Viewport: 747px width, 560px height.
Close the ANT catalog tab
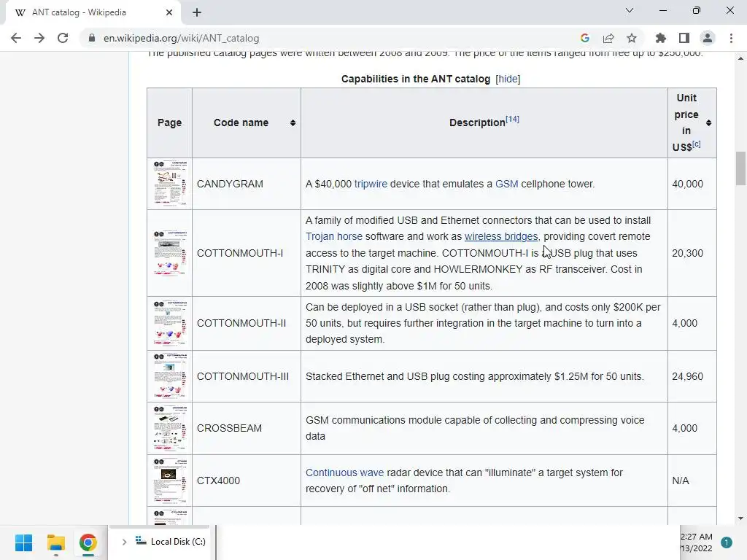point(169,12)
